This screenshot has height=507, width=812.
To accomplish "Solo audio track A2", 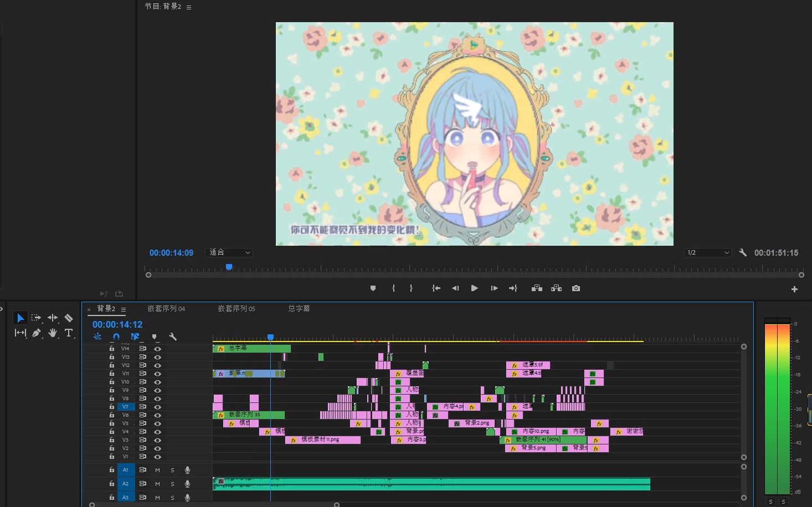I will point(172,484).
